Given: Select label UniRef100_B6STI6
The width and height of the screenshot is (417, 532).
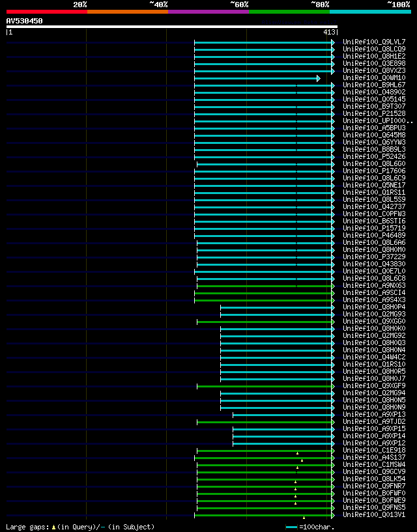Looking at the screenshot, I should pos(374,221).
